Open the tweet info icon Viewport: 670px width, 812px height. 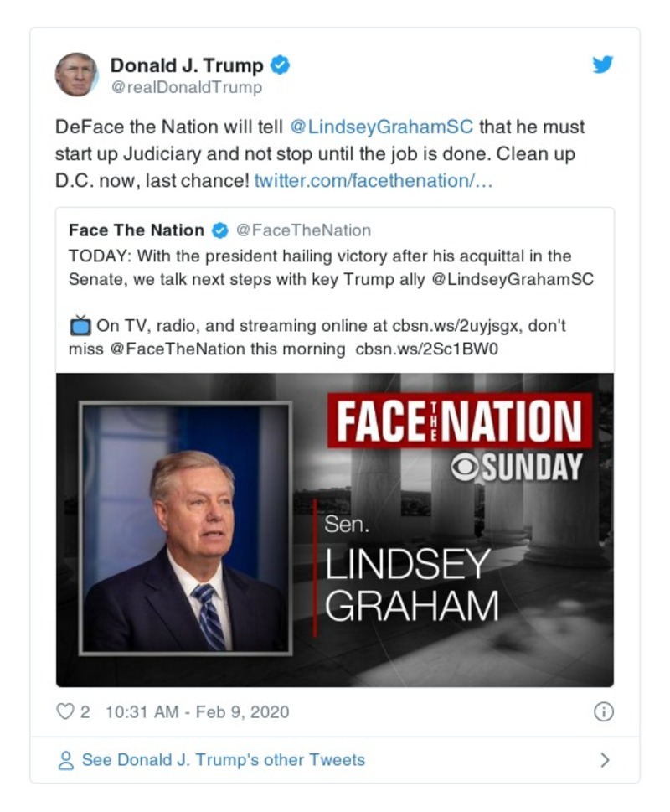[603, 712]
